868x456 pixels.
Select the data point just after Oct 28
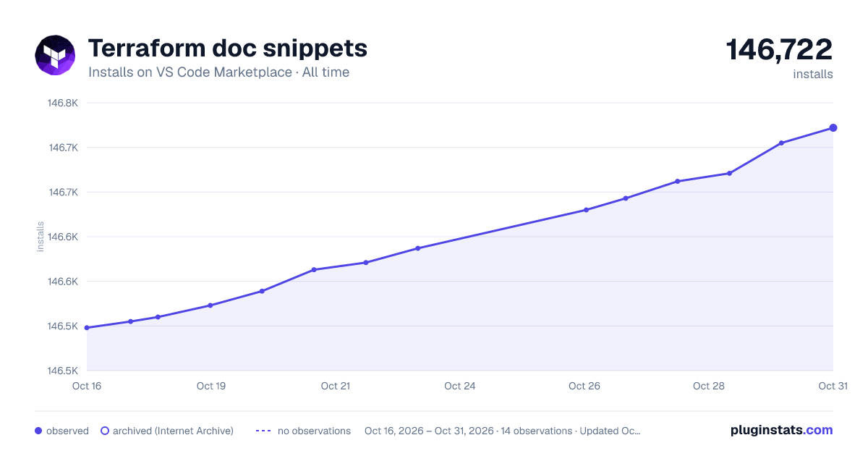tap(729, 173)
